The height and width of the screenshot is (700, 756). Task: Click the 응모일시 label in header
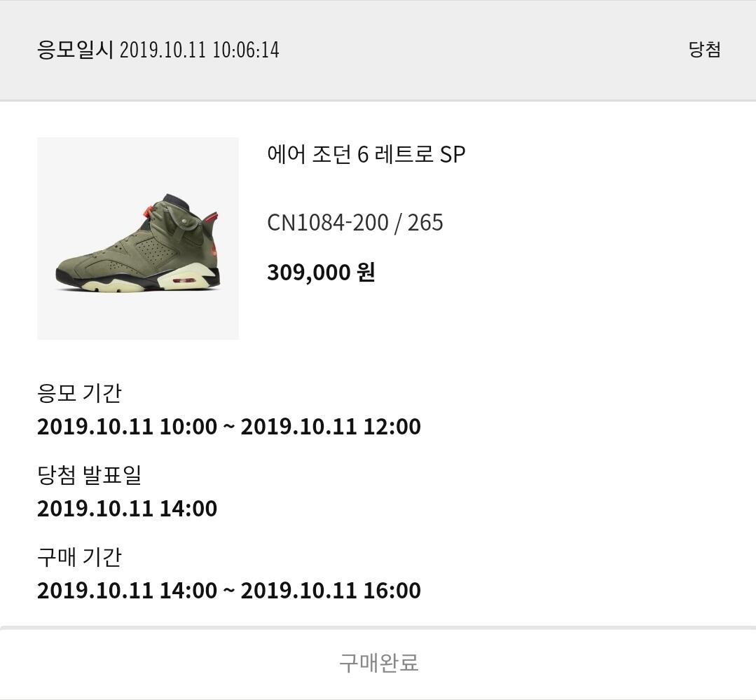pyautogui.click(x=75, y=50)
